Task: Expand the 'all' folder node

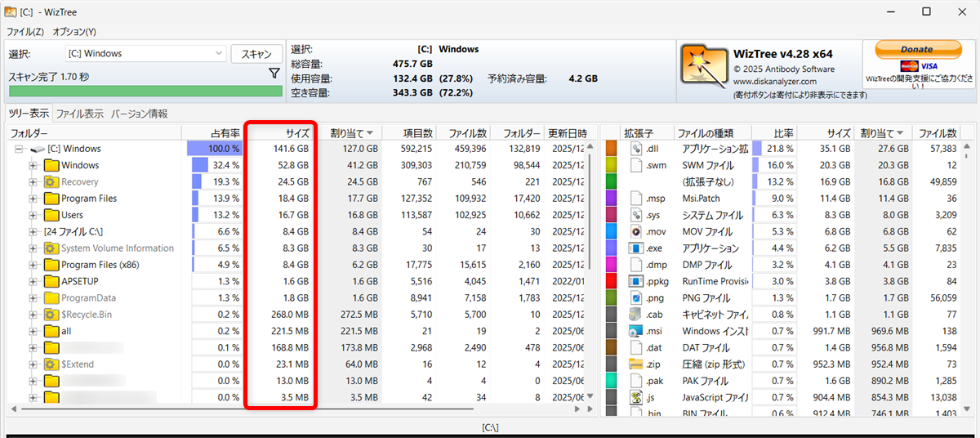Action: pos(33,332)
